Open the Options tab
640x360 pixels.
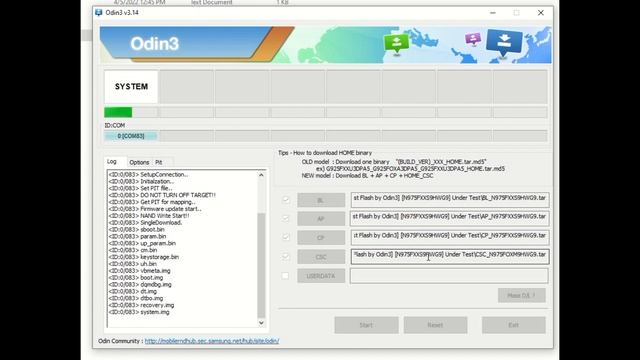click(x=139, y=162)
